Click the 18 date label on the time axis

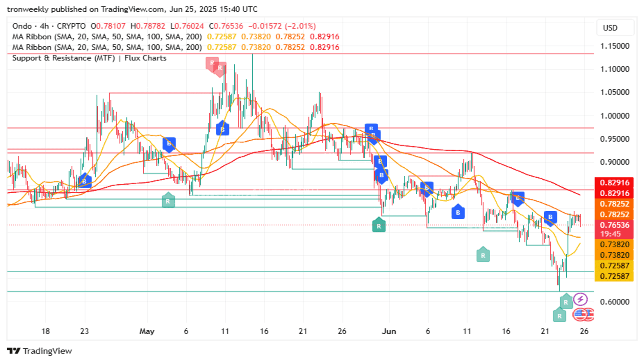(x=45, y=331)
